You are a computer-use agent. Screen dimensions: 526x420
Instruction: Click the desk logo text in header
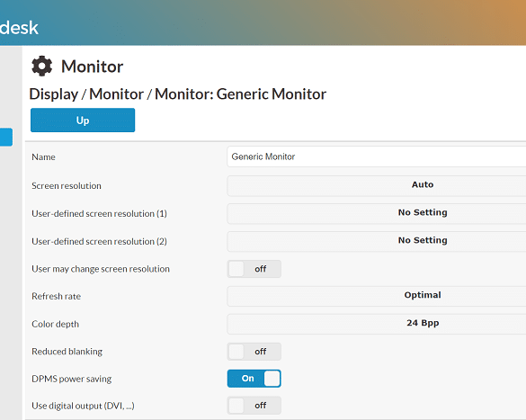19,28
